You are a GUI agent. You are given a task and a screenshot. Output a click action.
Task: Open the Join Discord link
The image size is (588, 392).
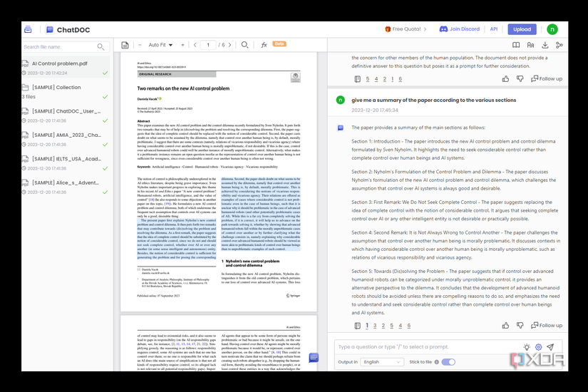460,29
